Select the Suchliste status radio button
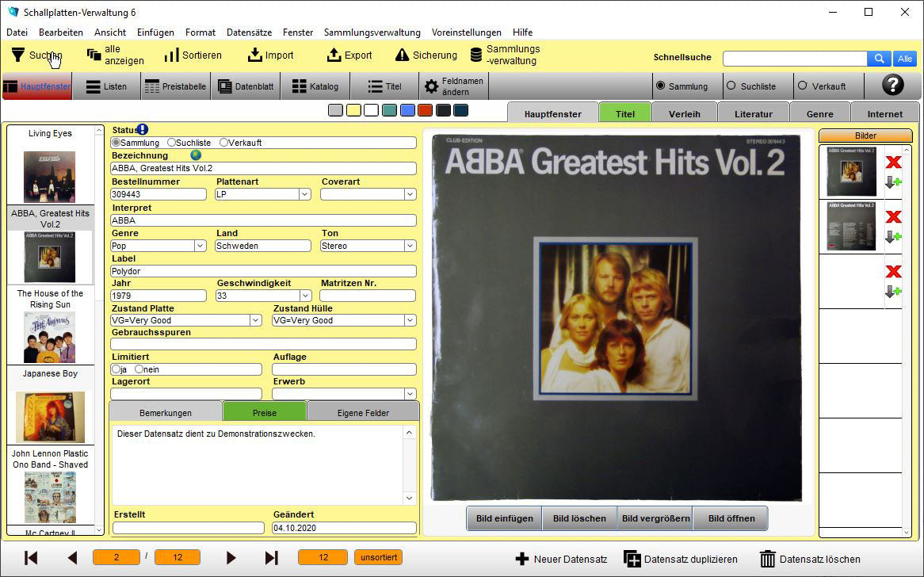The height and width of the screenshot is (577, 924). pos(171,143)
